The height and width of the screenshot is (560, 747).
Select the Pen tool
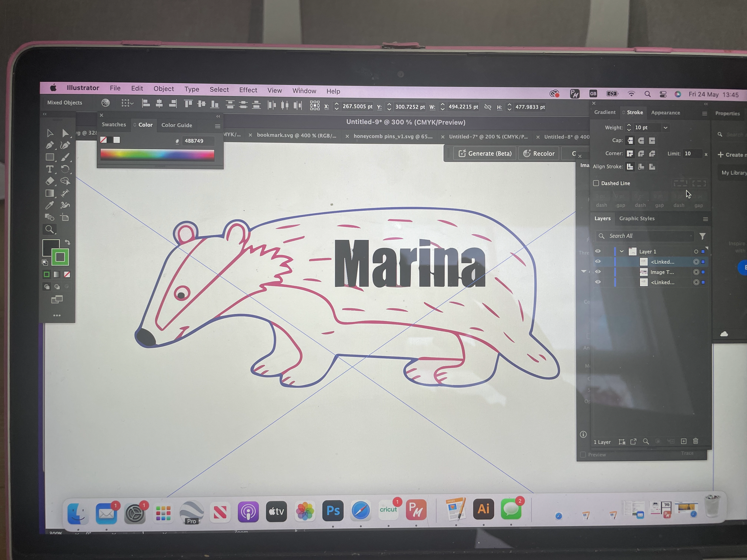pos(50,145)
